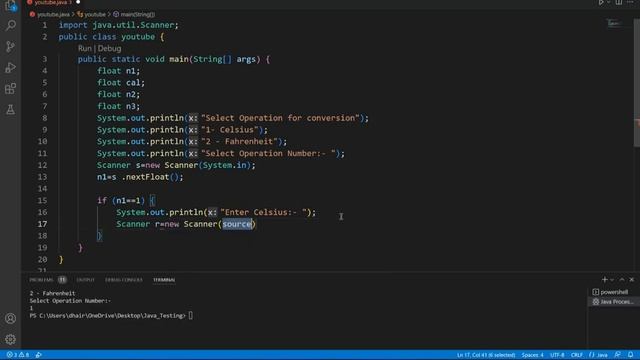Click the errors and warnings status indicator
Image resolution: width=640 pixels, height=360 pixels.
[x=18, y=355]
